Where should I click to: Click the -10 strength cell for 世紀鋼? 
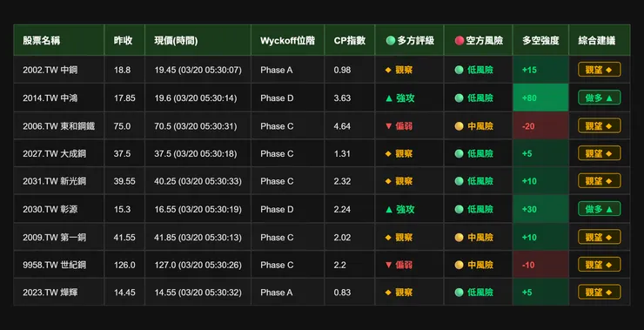coord(541,265)
